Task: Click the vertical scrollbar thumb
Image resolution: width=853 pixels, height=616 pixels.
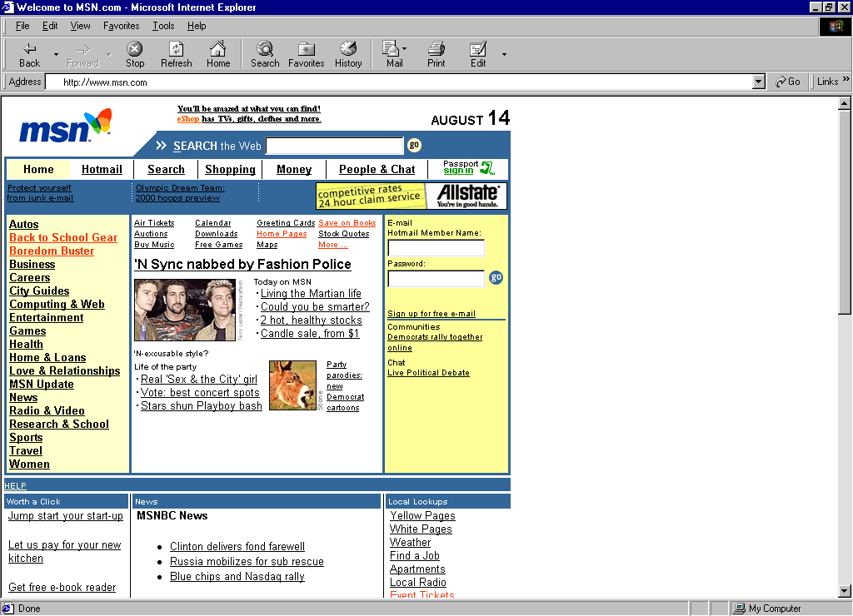Action: (845, 212)
